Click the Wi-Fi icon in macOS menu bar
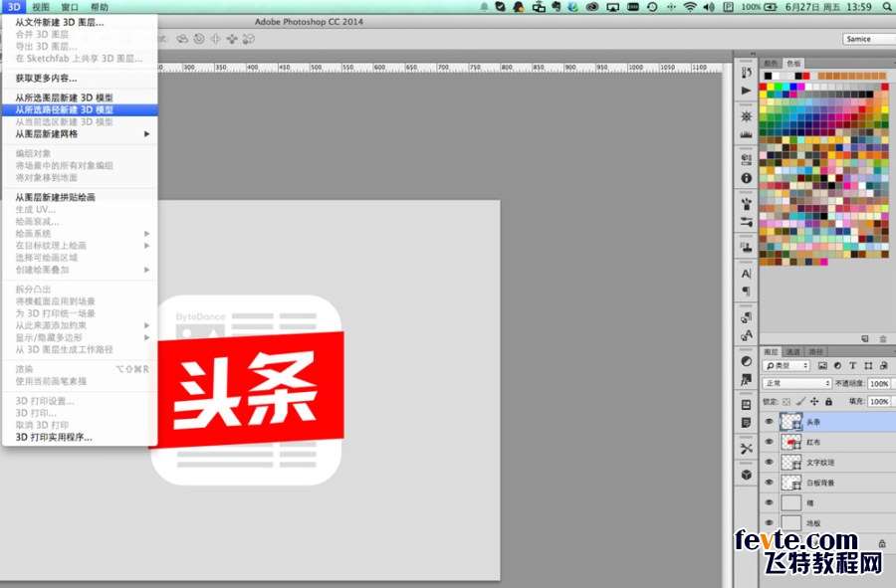 pos(690,7)
